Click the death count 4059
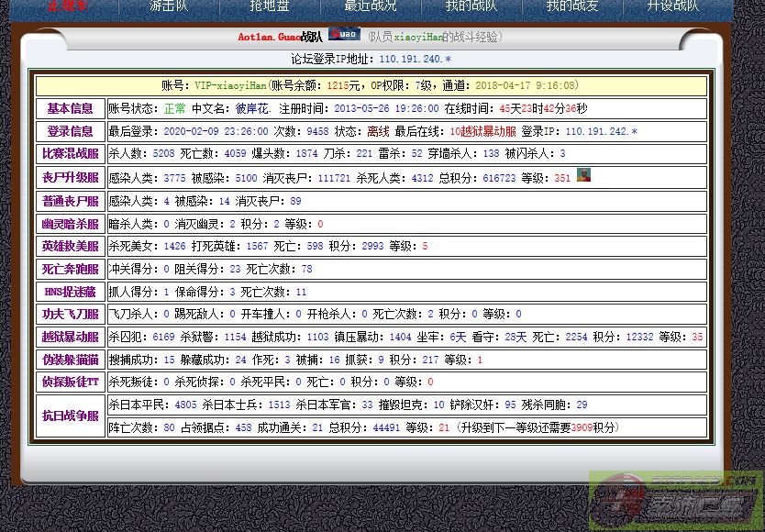765x532 pixels. click(x=235, y=154)
